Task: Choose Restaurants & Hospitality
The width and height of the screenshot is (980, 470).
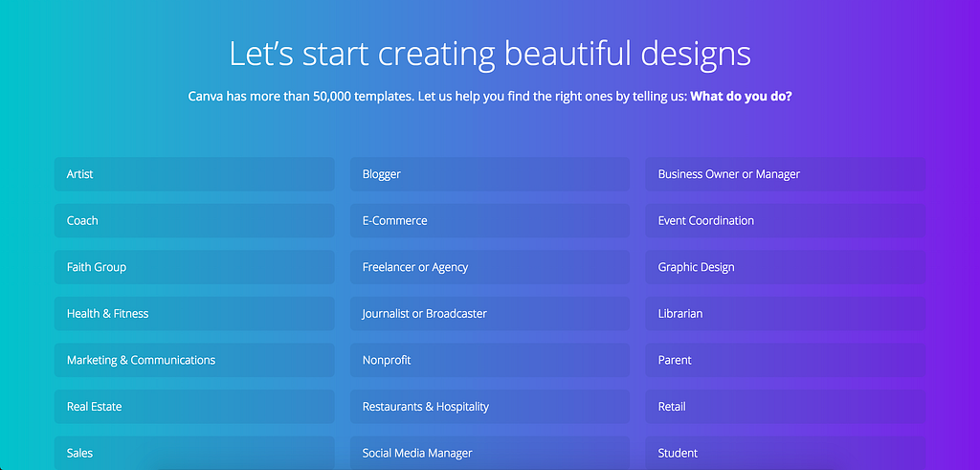Action: 490,407
